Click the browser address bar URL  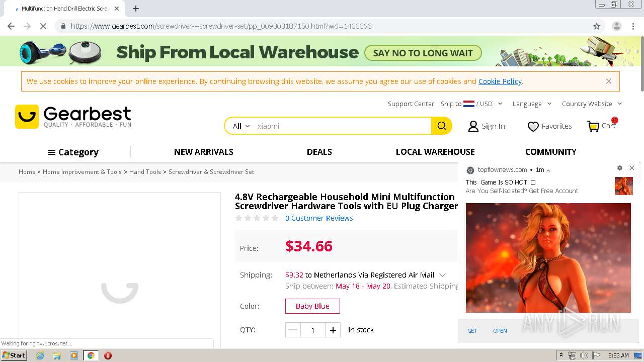(221, 26)
